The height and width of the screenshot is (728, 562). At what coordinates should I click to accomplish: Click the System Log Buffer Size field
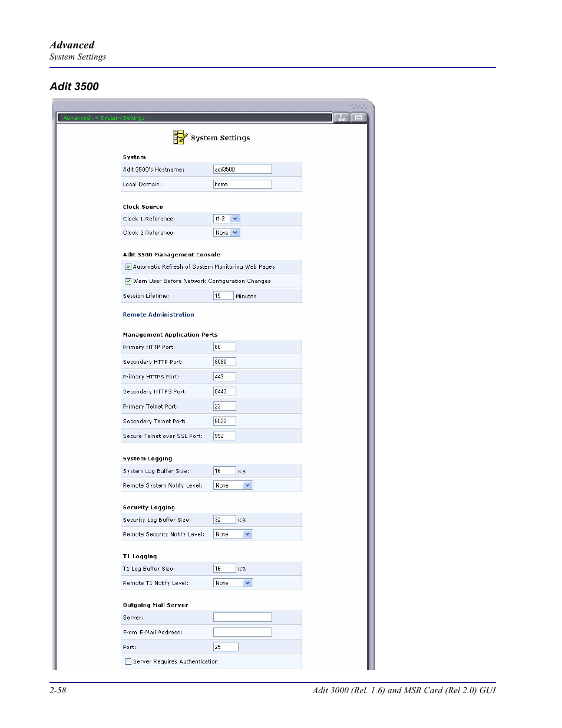224,471
